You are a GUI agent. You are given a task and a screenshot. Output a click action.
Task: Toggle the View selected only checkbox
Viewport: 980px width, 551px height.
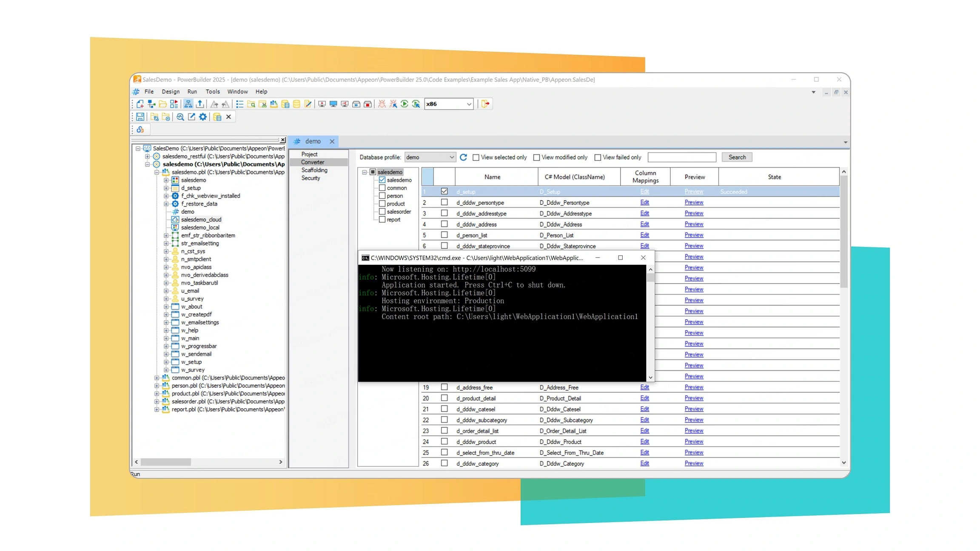click(476, 157)
